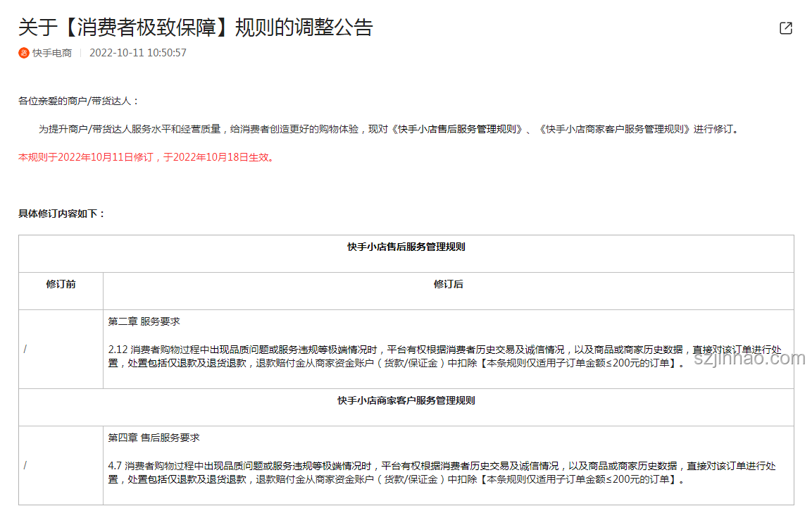Image resolution: width=812 pixels, height=518 pixels.
Task: Click table header 快手小店售后服务管理规则
Action: (406, 247)
